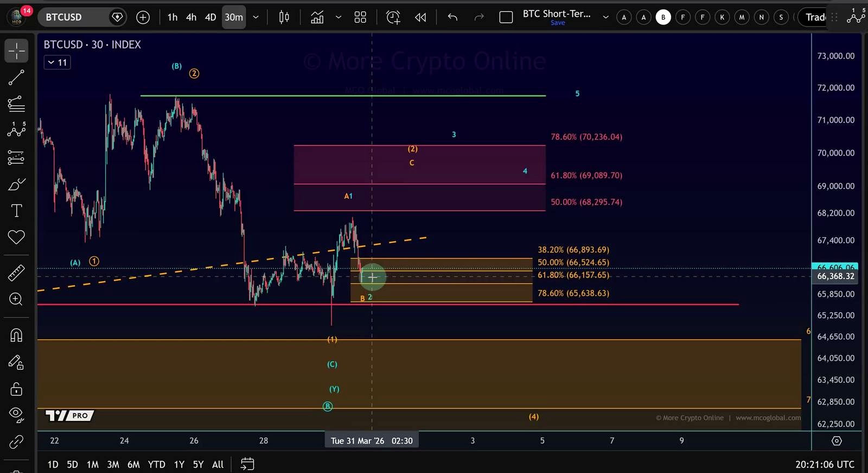
Task: Undo the last chart action
Action: tap(452, 17)
